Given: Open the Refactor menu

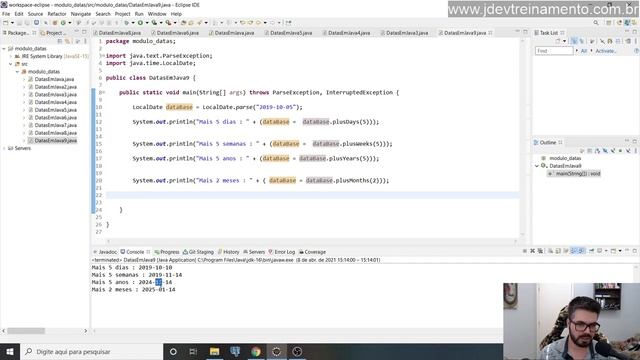Looking at the screenshot, I should [57, 14].
